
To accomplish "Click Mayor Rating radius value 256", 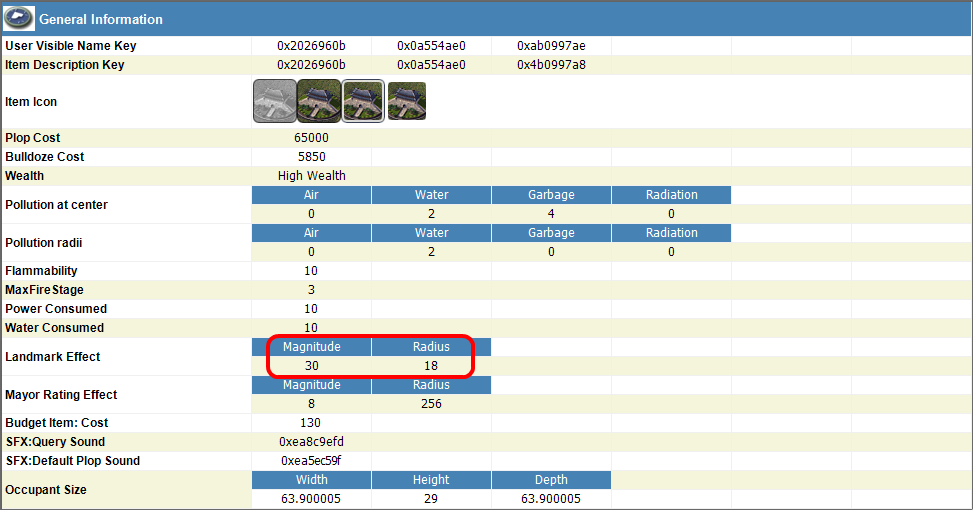I will 431,404.
